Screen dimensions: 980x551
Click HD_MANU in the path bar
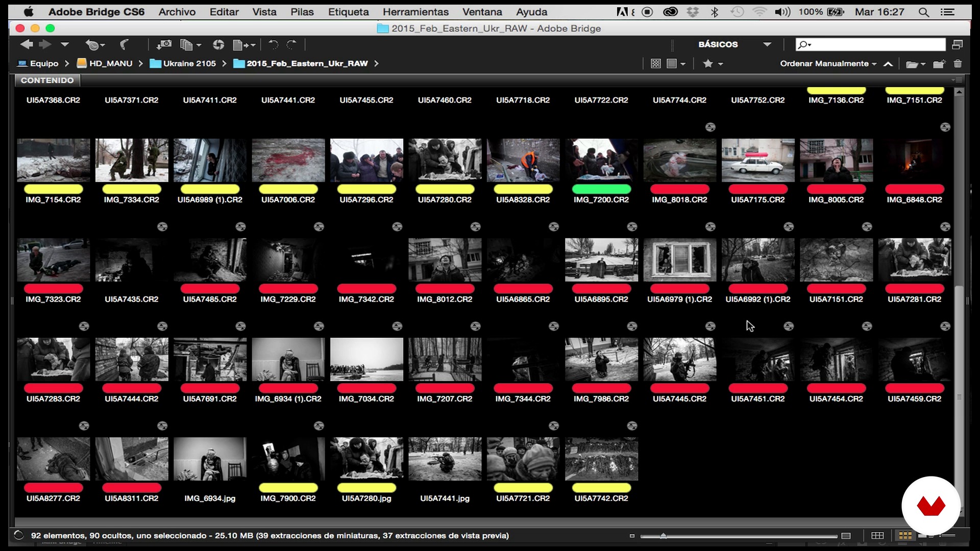[x=105, y=64]
